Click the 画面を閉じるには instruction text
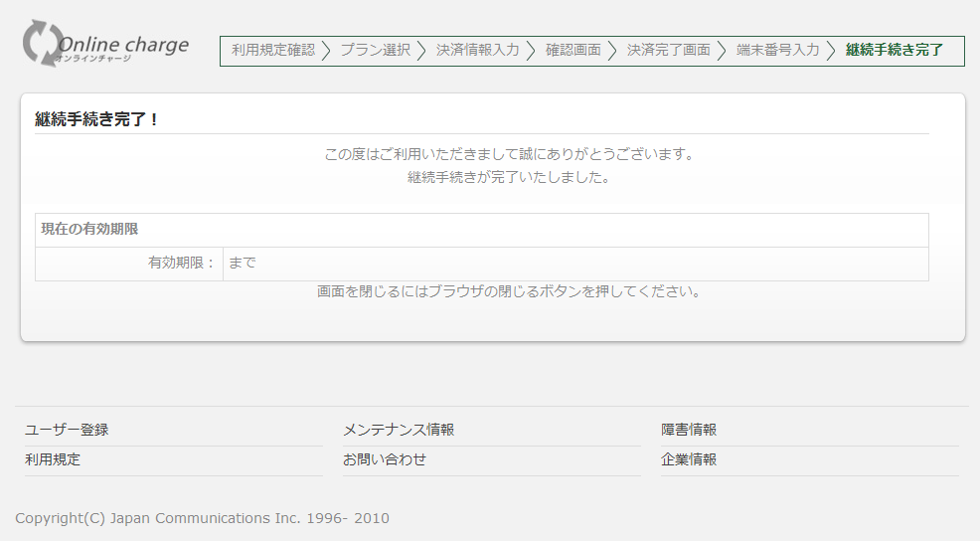980x541 pixels. (x=509, y=292)
